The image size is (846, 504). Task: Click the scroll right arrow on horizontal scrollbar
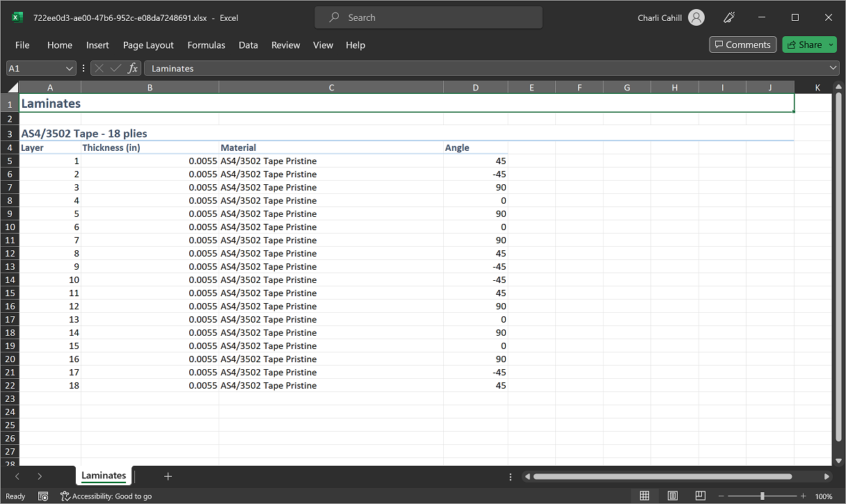click(827, 476)
